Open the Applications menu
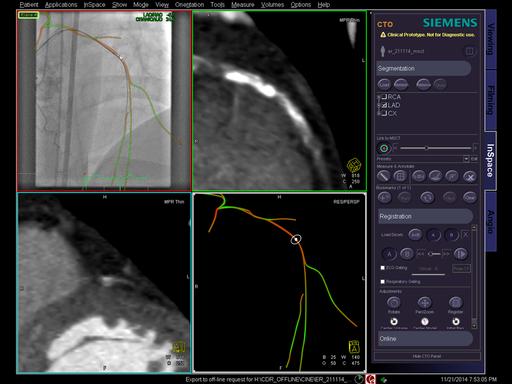The height and width of the screenshot is (384, 512). [x=61, y=5]
